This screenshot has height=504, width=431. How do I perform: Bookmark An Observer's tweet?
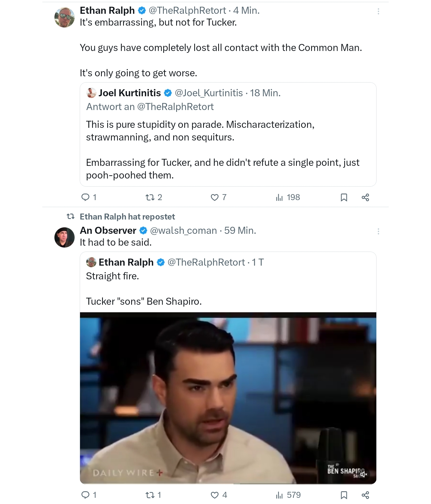[344, 495]
